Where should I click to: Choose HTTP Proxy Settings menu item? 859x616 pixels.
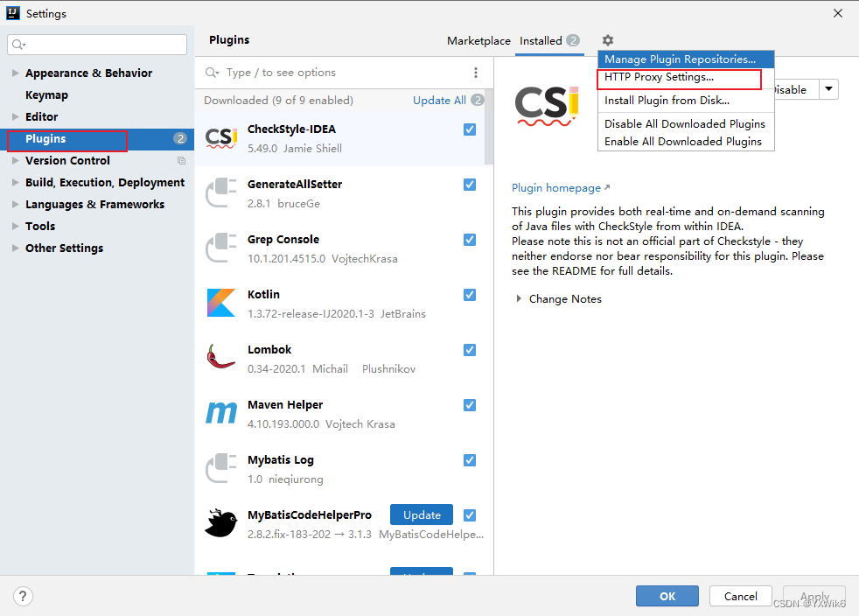(686, 77)
